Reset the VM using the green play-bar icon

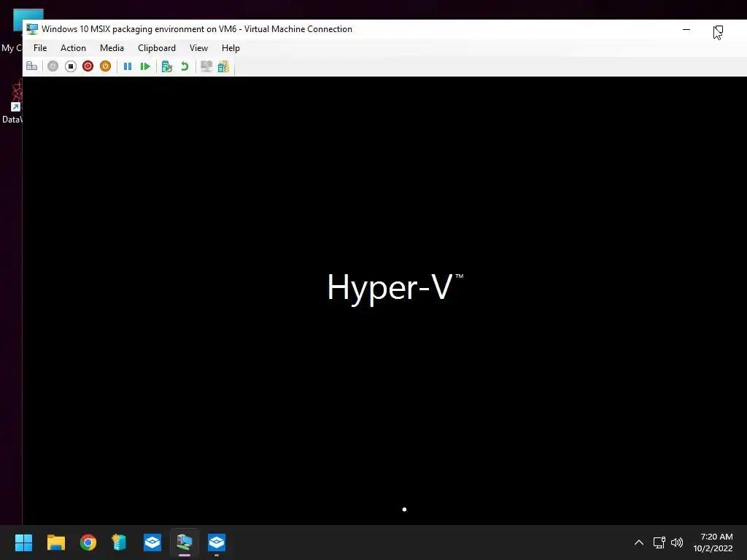145,66
